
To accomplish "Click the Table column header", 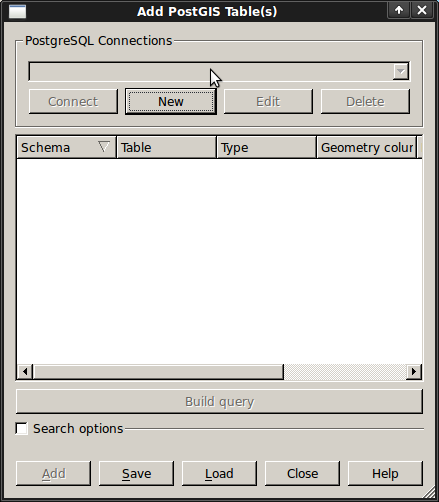I will pyautogui.click(x=166, y=147).
